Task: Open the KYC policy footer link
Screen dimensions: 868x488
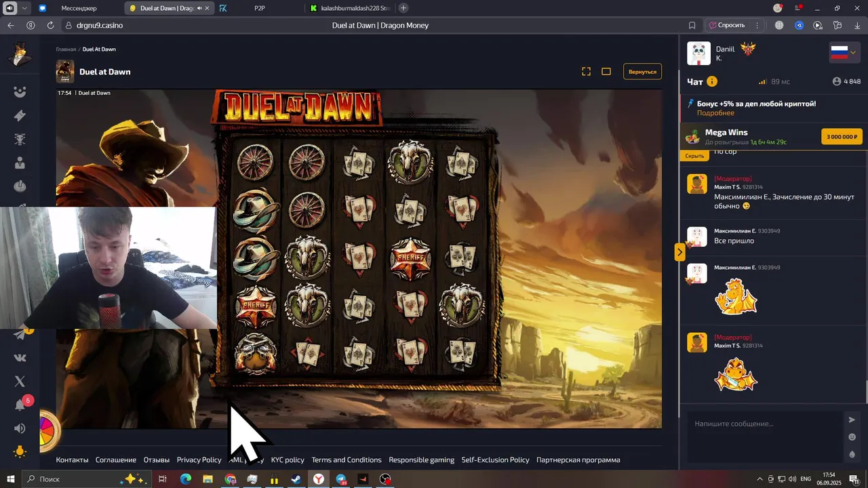Action: pyautogui.click(x=288, y=460)
